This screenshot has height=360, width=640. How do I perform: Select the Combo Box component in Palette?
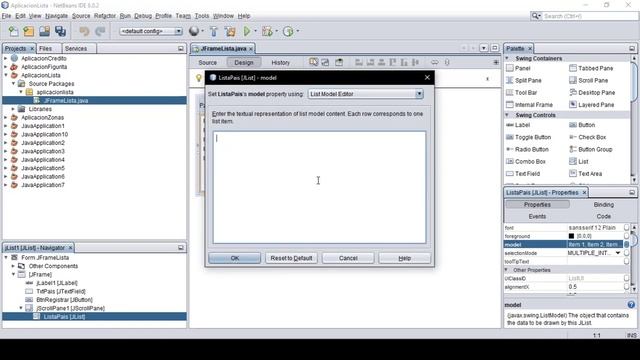pyautogui.click(x=526, y=161)
